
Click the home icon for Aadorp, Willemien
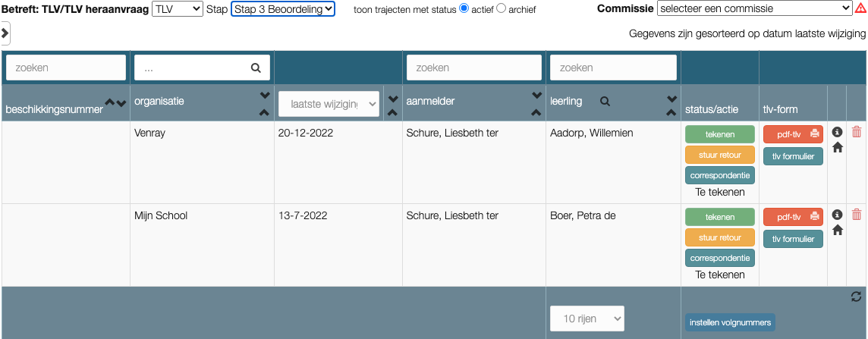pos(838,147)
